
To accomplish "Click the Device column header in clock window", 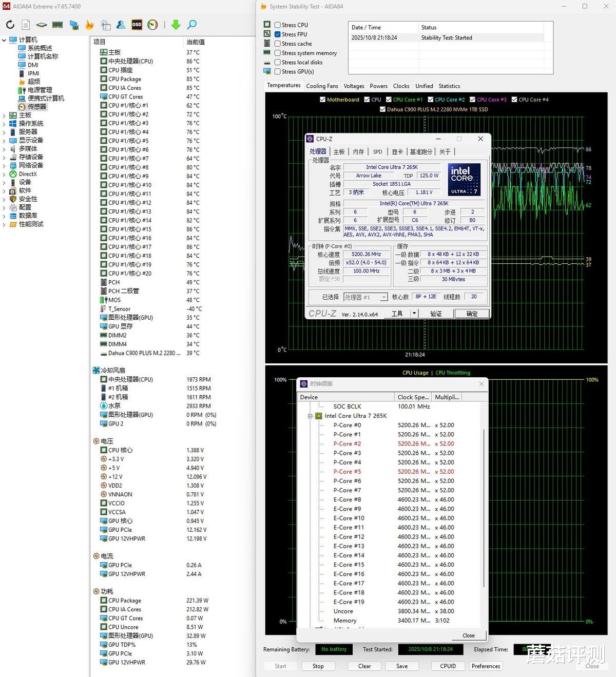I will (345, 397).
